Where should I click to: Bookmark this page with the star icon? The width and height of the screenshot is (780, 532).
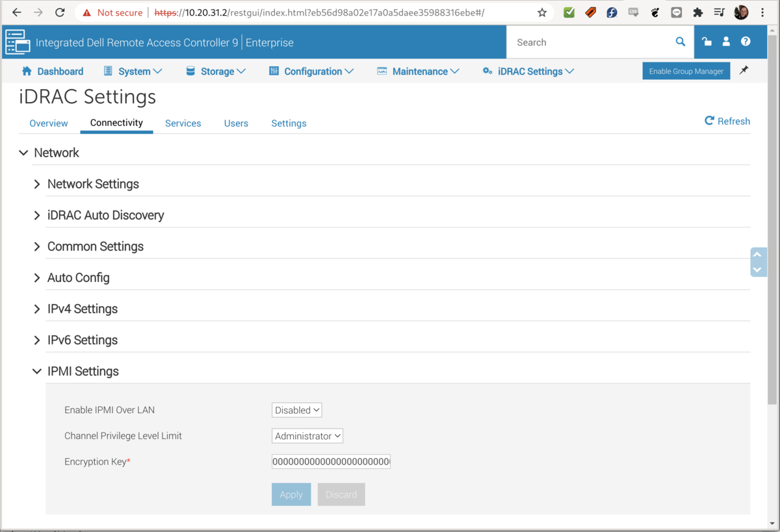542,13
